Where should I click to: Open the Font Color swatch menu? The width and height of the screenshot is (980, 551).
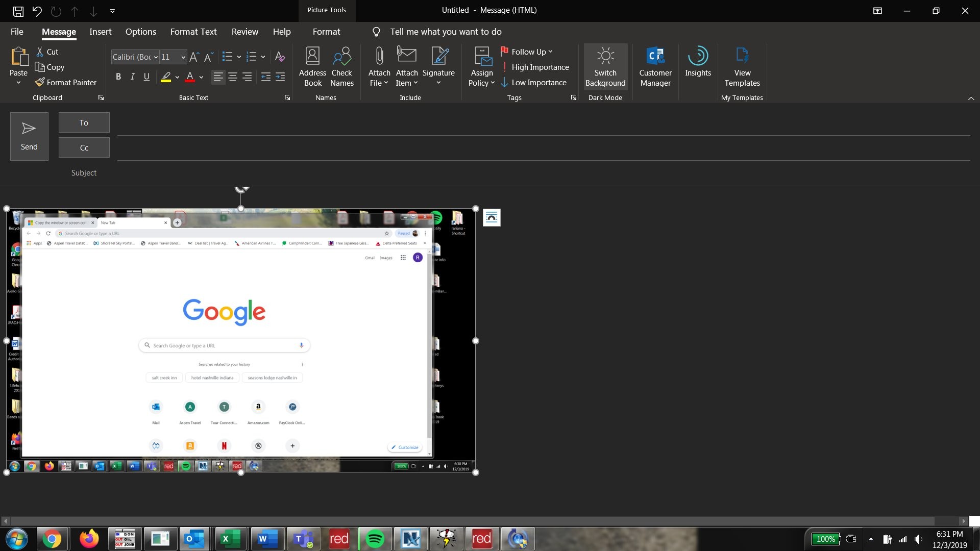pyautogui.click(x=201, y=78)
